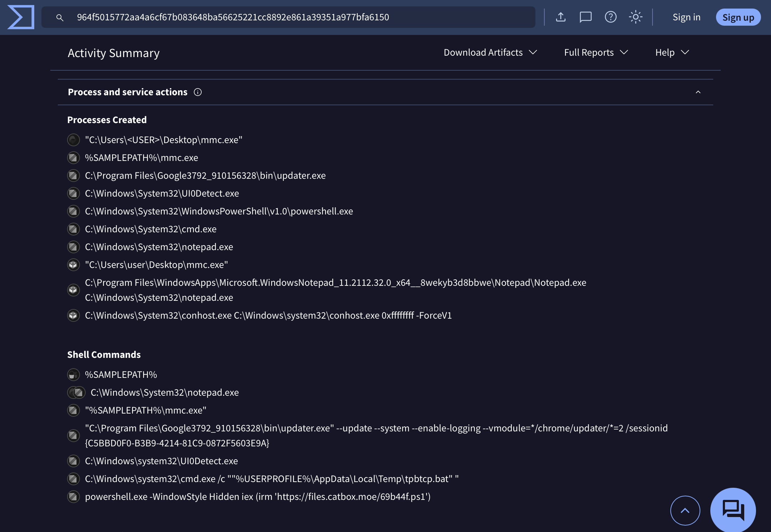The image size is (771, 532).
Task: Collapse the Process and service actions section
Action: pyautogui.click(x=698, y=92)
